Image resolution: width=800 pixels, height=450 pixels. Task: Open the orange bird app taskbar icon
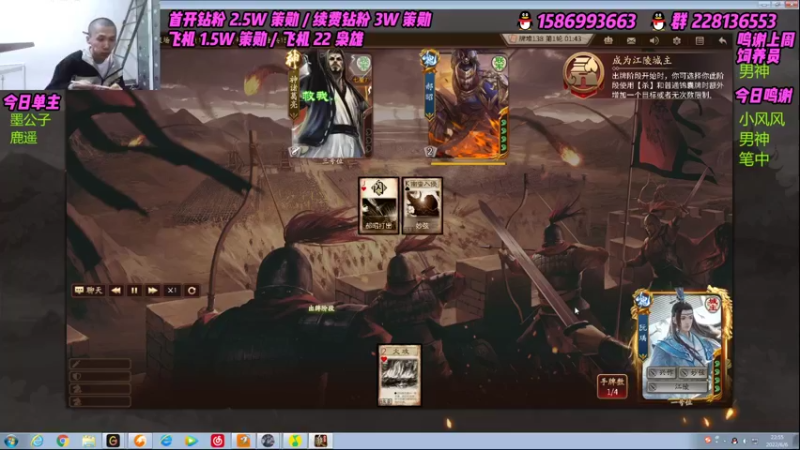pyautogui.click(x=243, y=441)
